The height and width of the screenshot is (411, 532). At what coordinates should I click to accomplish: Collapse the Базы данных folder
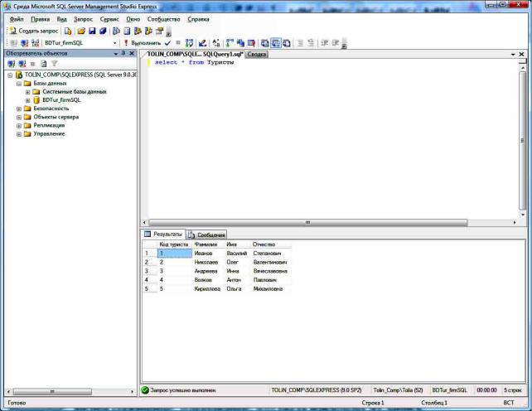(19, 84)
